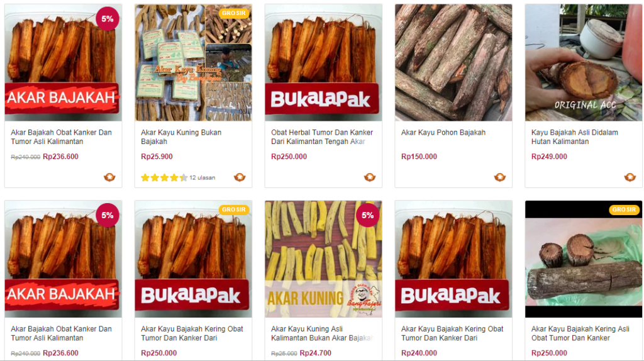Click seller badge icon on Akar Kayu Kuning Bukan Bajakah card
This screenshot has height=361, width=644.
pos(240,177)
